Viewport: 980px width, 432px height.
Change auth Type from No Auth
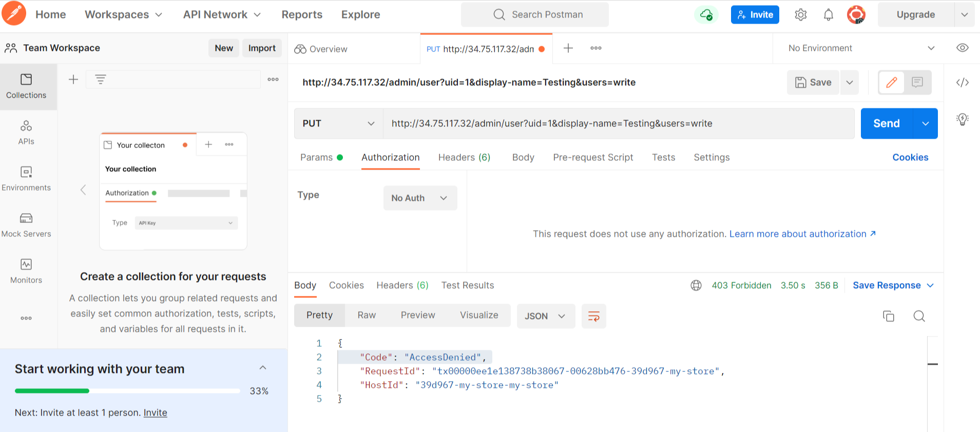click(x=420, y=198)
